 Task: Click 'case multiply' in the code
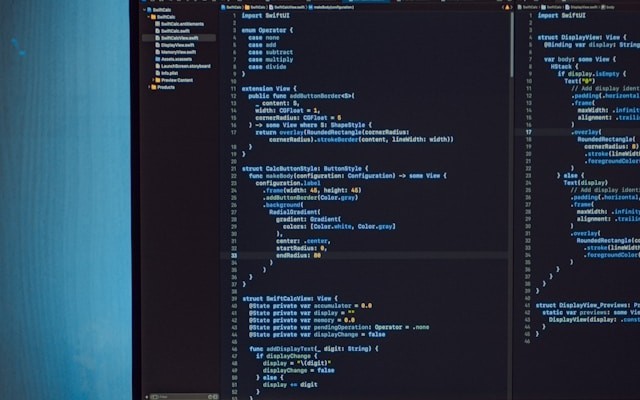click(x=270, y=59)
